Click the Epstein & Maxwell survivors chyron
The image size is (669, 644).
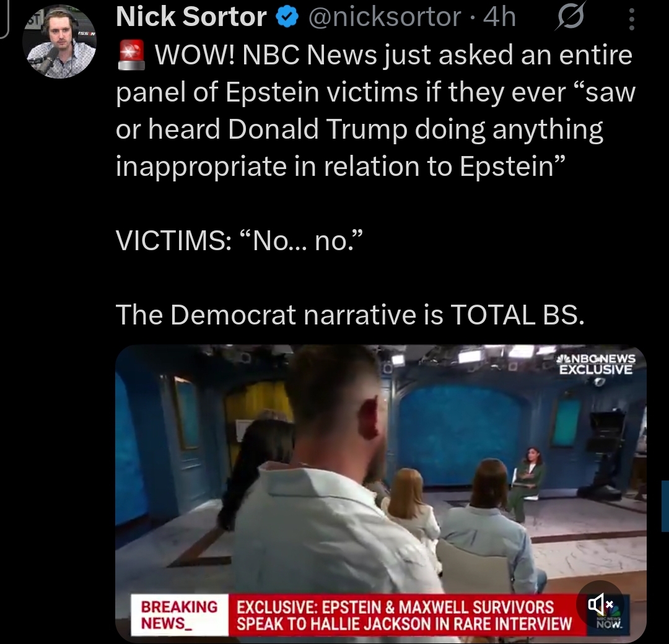point(404,615)
